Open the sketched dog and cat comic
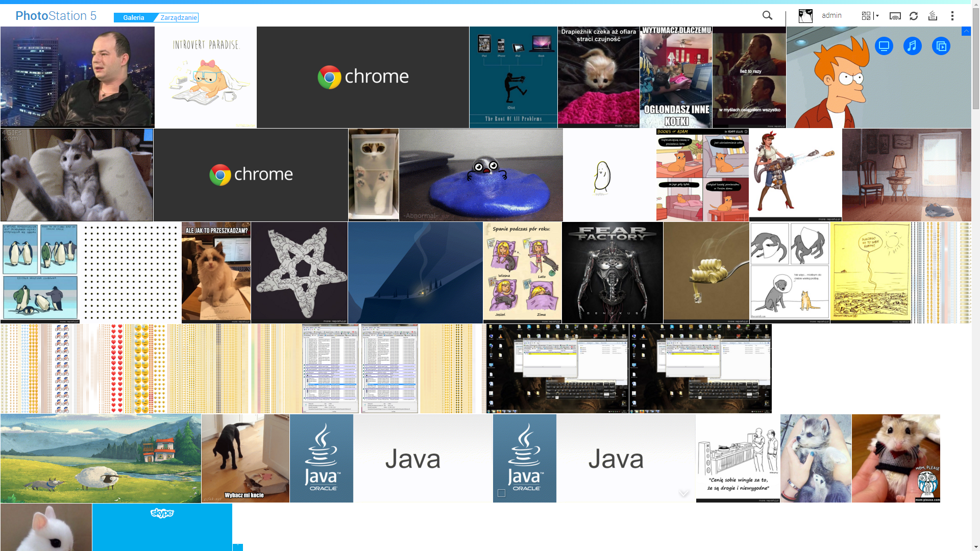The width and height of the screenshot is (980, 551). click(x=790, y=272)
